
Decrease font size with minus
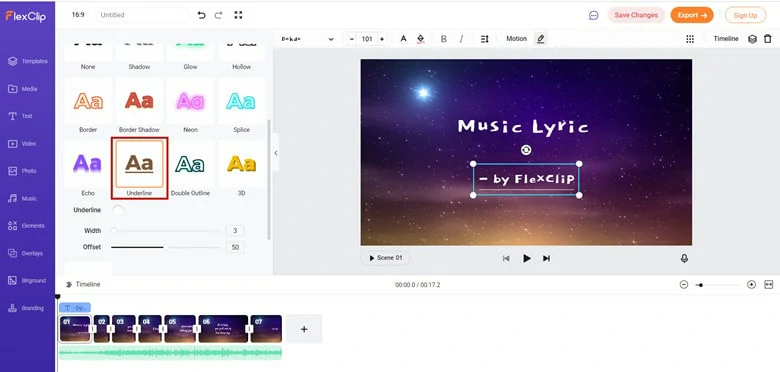(x=352, y=39)
